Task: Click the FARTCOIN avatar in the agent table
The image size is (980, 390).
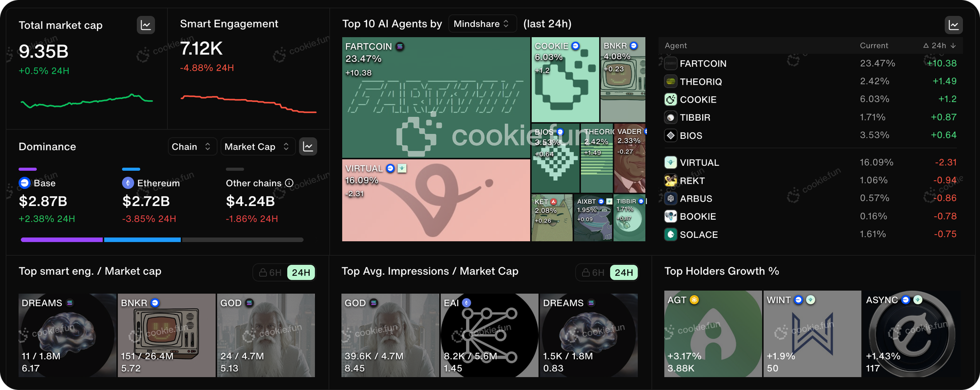Action: tap(671, 63)
